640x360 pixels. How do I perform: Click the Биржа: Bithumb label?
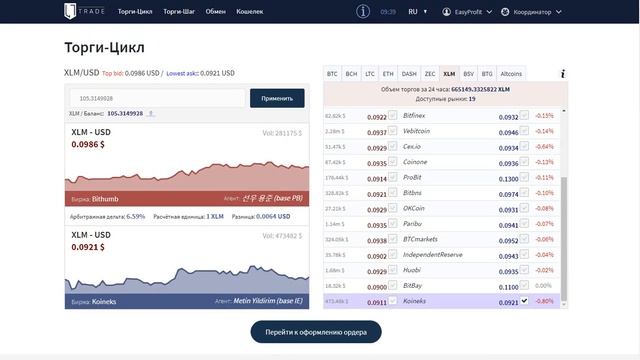pos(95,199)
